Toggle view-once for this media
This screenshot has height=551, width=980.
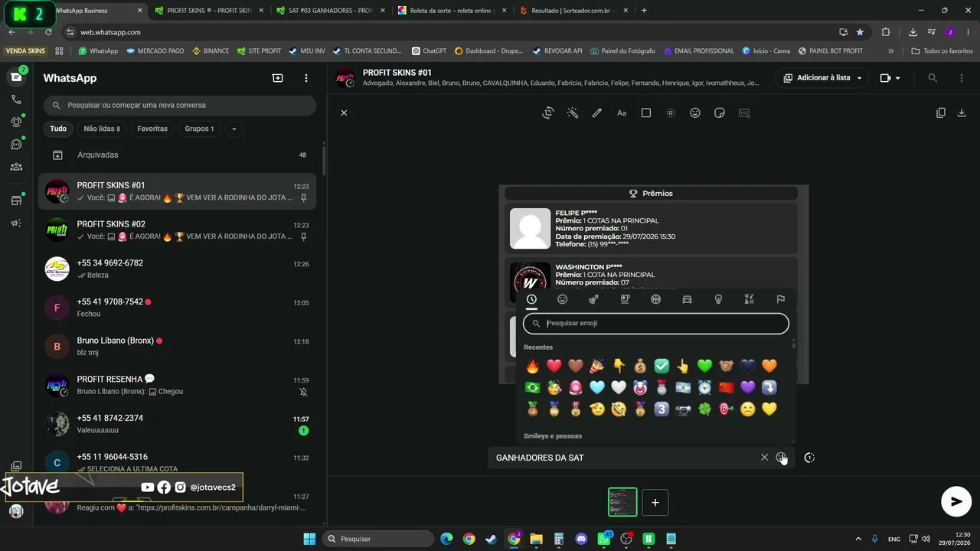[809, 458]
